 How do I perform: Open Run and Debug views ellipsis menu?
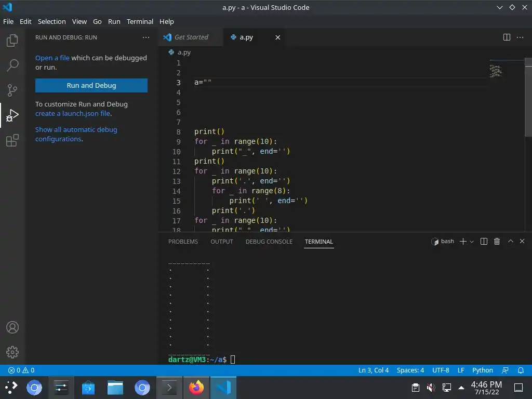(x=146, y=37)
